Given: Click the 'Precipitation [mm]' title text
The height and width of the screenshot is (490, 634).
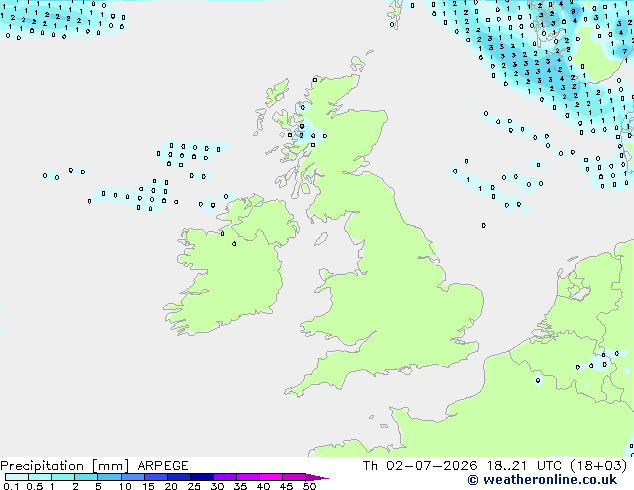Looking at the screenshot, I should pyautogui.click(x=65, y=466).
